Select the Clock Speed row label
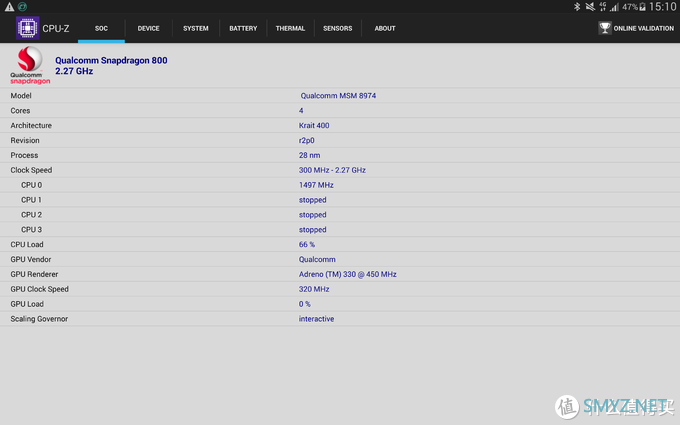The width and height of the screenshot is (680, 425). tap(31, 170)
